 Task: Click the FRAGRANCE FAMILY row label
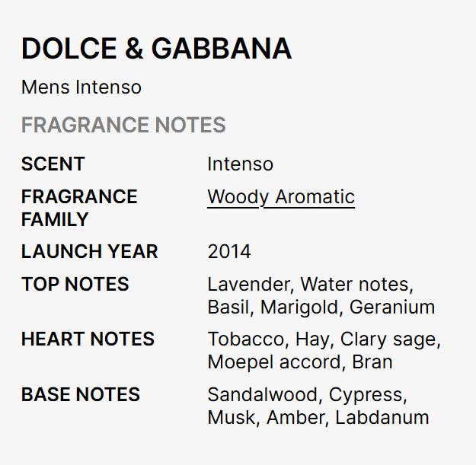[x=79, y=208]
